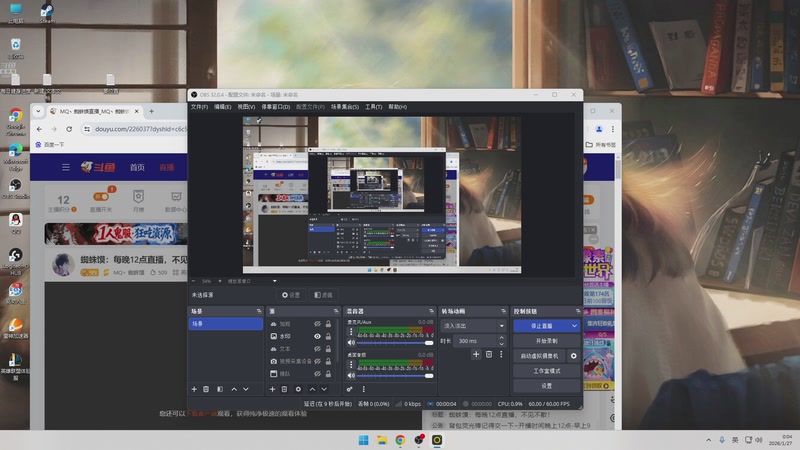Move the source up in the Sources dock
This screenshot has width=800, height=450.
[x=312, y=389]
